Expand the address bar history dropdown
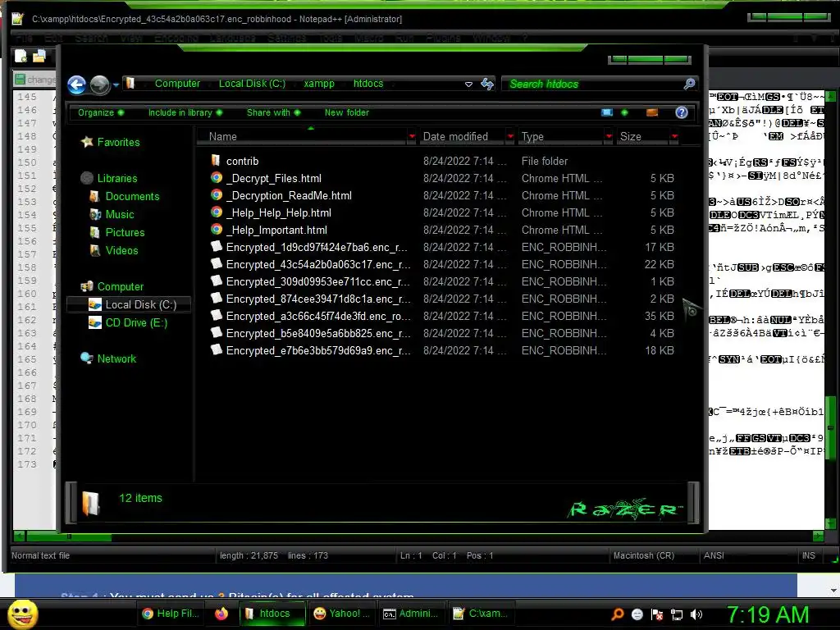 click(x=468, y=84)
